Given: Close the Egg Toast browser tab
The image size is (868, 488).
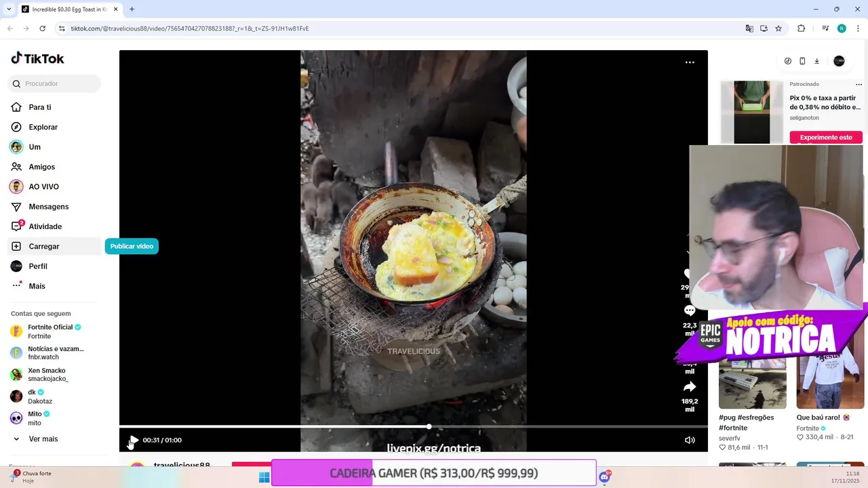Looking at the screenshot, I should (x=115, y=9).
